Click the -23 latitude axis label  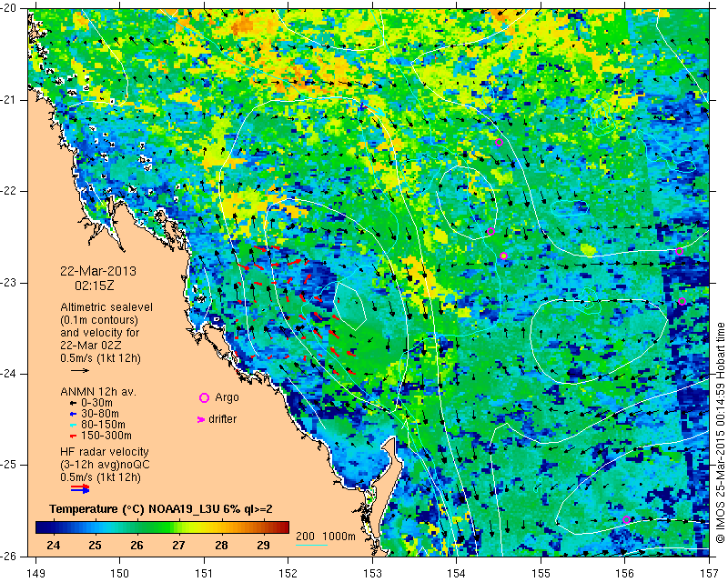coord(8,283)
